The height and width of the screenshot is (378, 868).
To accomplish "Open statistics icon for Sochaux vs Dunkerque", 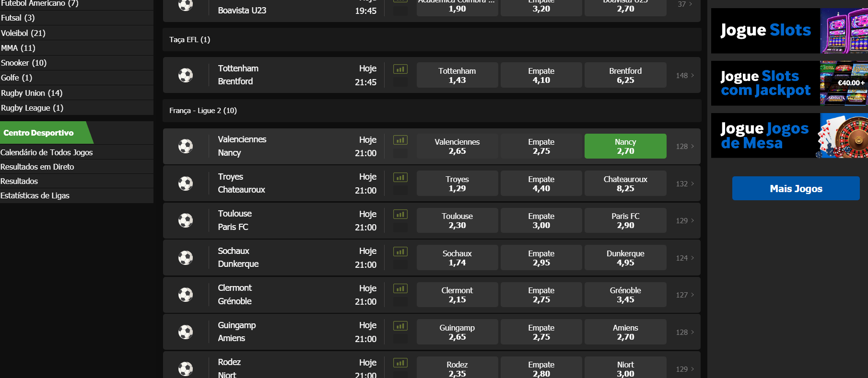I will click(x=400, y=252).
